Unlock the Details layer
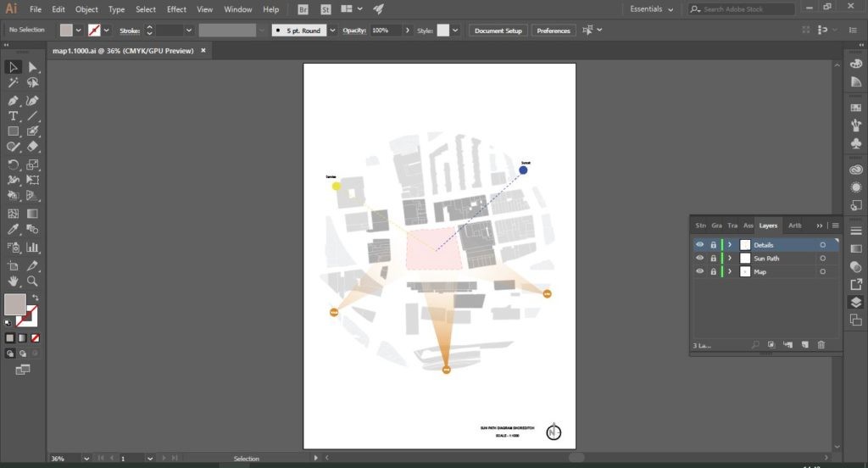 coord(714,245)
